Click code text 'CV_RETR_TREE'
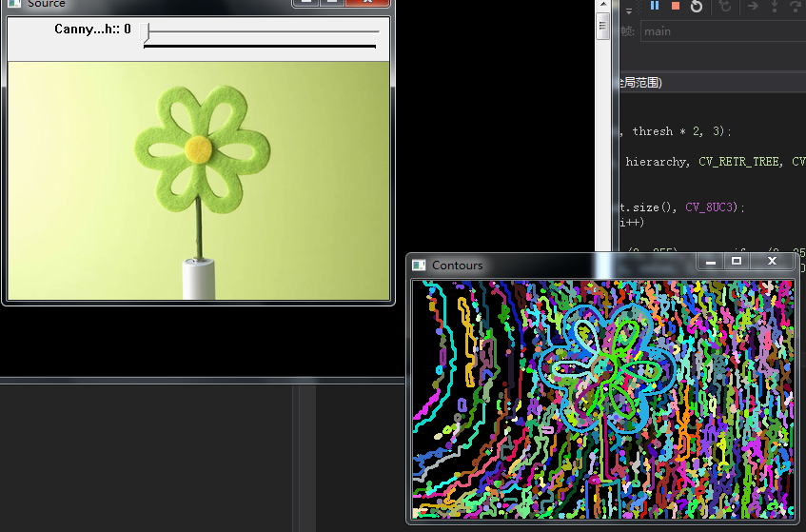Screen dimensions: 806x532 click(x=740, y=162)
